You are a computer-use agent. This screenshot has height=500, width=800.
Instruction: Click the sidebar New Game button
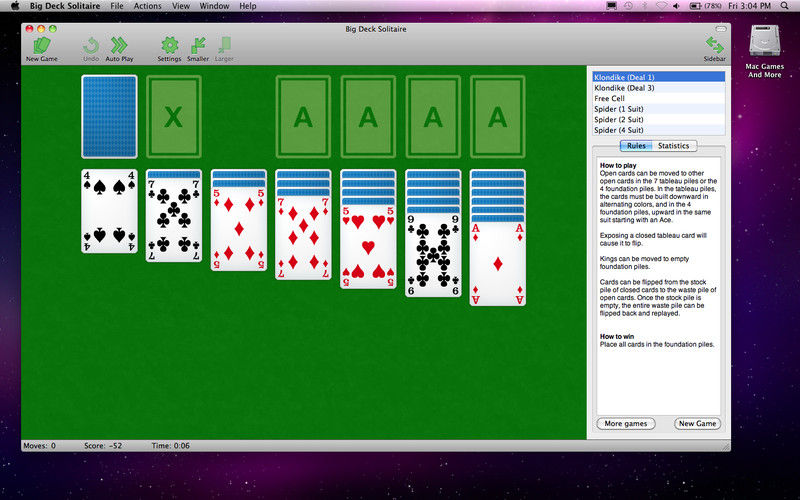coord(697,423)
